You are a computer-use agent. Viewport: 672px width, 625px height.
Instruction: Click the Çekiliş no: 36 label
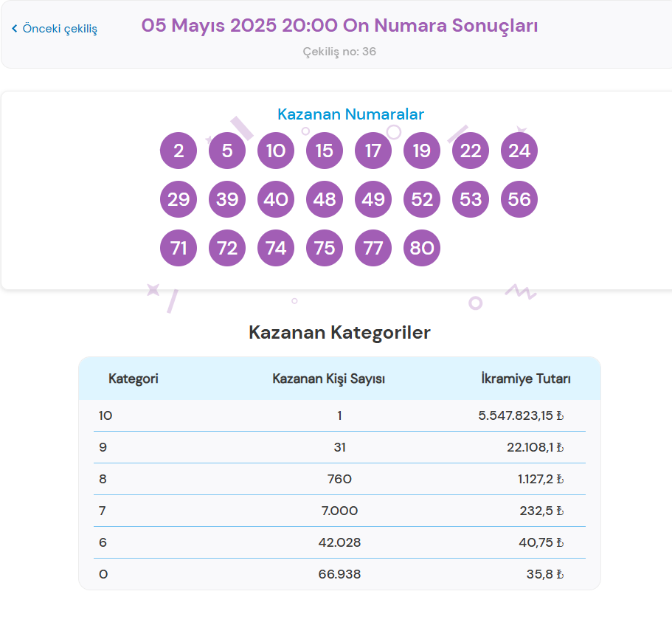[x=339, y=52]
